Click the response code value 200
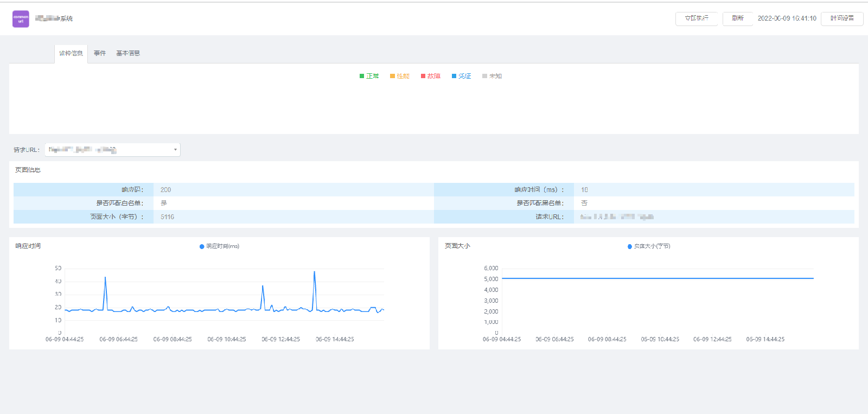This screenshot has height=414, width=868. tap(165, 190)
